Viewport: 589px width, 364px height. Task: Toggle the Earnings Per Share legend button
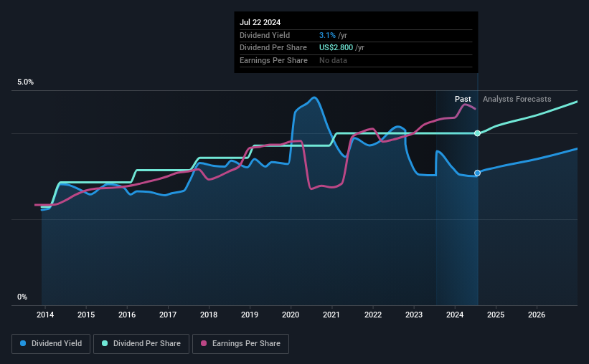[x=240, y=344]
